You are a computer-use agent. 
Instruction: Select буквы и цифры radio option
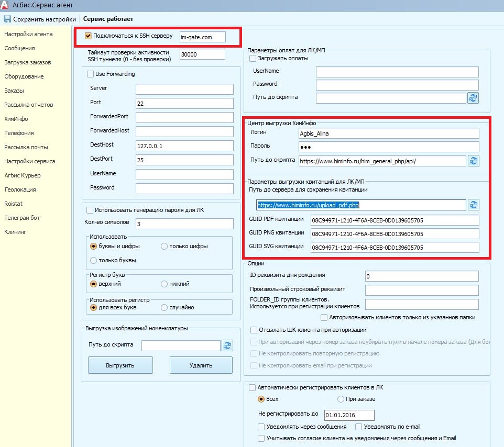point(94,247)
